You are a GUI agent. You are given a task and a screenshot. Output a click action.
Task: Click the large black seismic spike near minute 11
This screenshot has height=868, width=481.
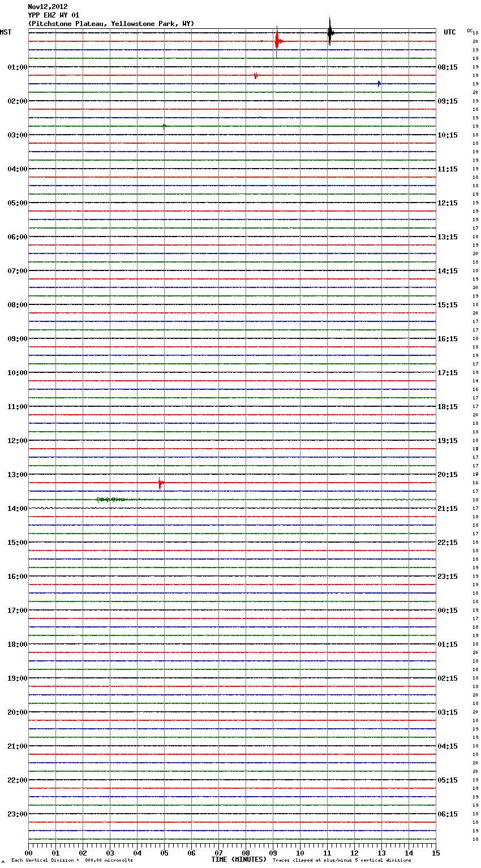[330, 32]
